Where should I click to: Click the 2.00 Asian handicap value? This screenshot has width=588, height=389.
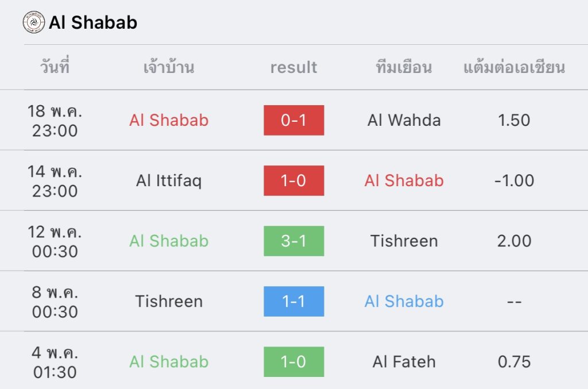click(x=514, y=241)
